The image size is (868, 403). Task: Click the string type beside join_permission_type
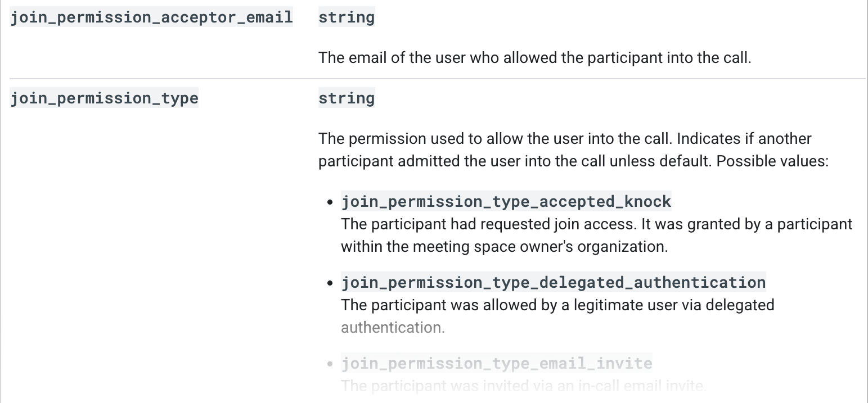click(x=346, y=98)
